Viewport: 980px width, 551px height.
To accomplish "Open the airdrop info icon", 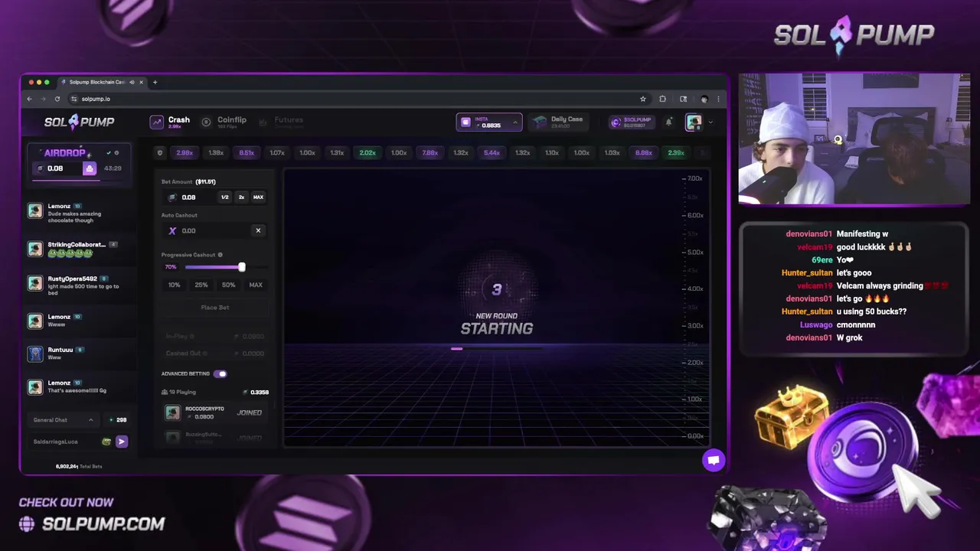I will coord(116,153).
